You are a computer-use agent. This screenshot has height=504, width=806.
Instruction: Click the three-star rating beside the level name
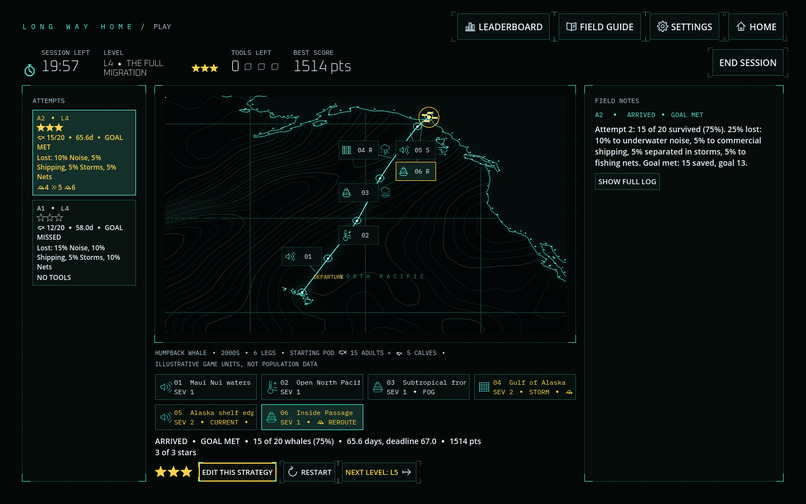point(205,68)
